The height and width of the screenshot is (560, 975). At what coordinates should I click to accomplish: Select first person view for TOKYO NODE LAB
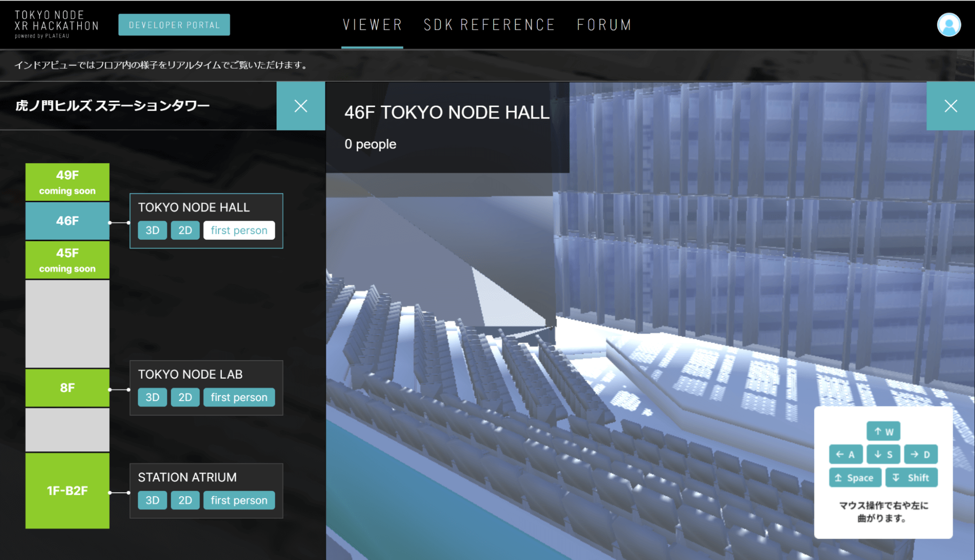(239, 397)
